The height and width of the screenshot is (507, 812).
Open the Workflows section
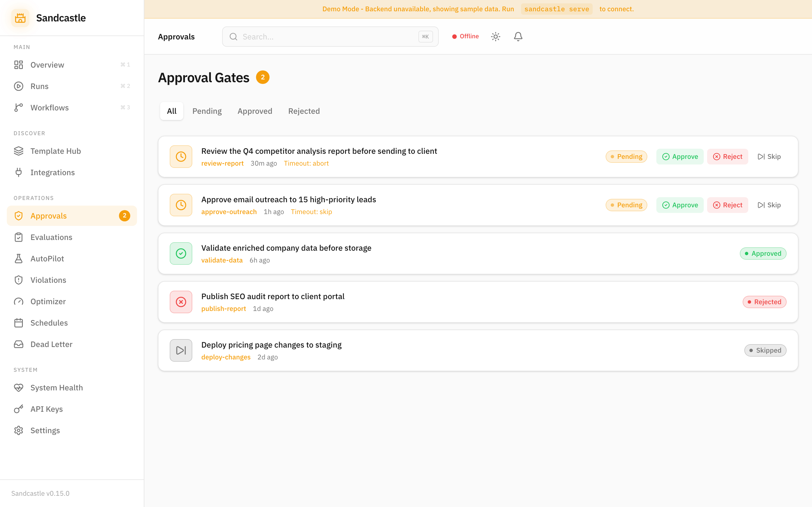49,107
